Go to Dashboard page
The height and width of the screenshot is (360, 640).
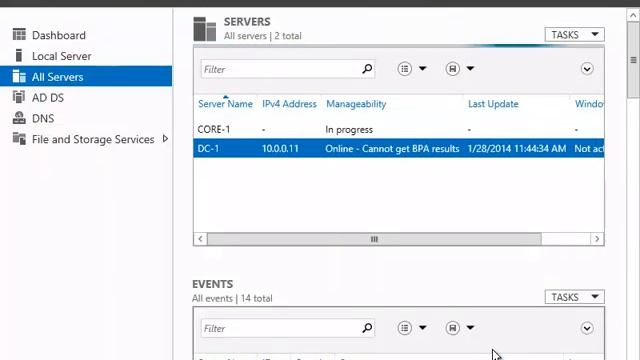tap(59, 35)
